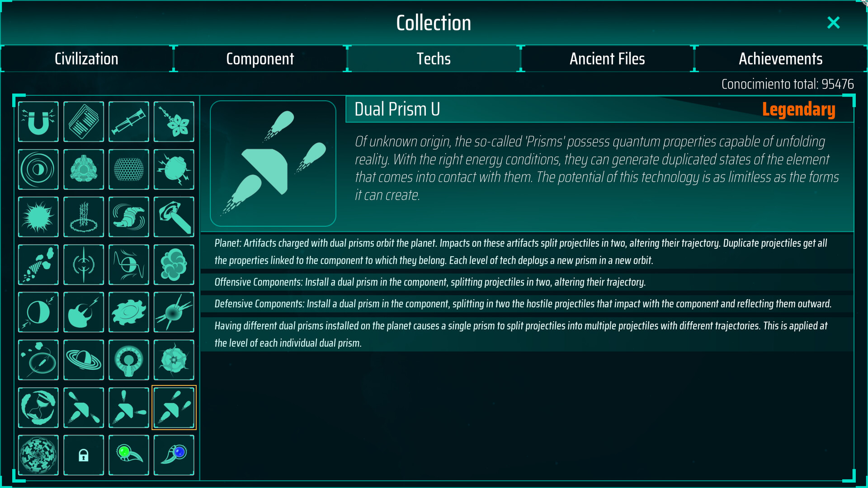Select the spiky burst tech icon
The height and width of the screenshot is (488, 868).
click(38, 217)
